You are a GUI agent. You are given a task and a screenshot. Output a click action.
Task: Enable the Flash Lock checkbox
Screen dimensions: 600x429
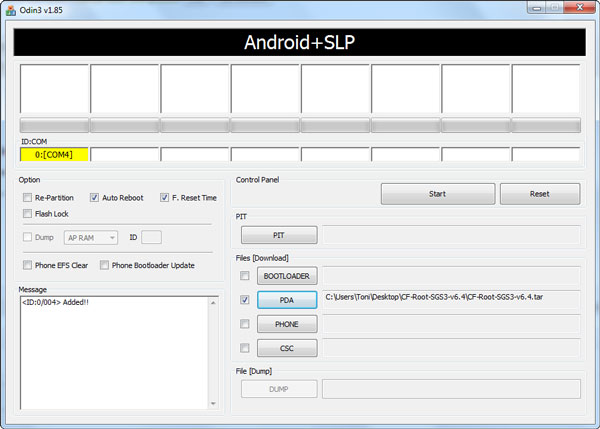pyautogui.click(x=27, y=213)
